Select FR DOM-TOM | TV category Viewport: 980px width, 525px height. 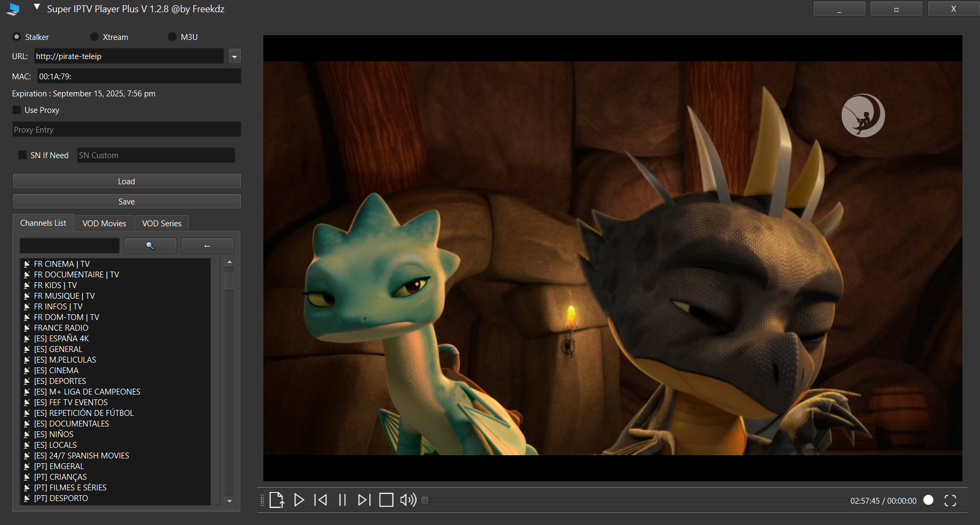(x=67, y=317)
